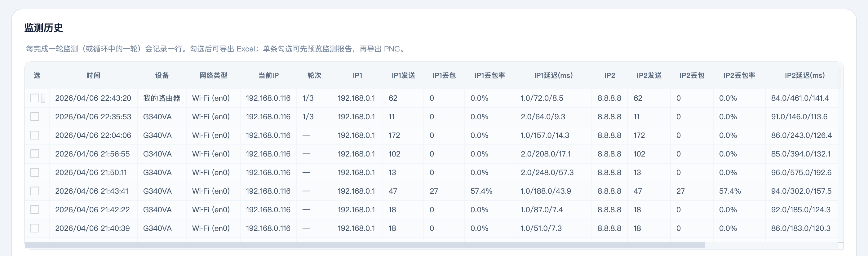The height and width of the screenshot is (256, 868).
Task: Click the IP1 sent count 172
Action: tap(394, 135)
